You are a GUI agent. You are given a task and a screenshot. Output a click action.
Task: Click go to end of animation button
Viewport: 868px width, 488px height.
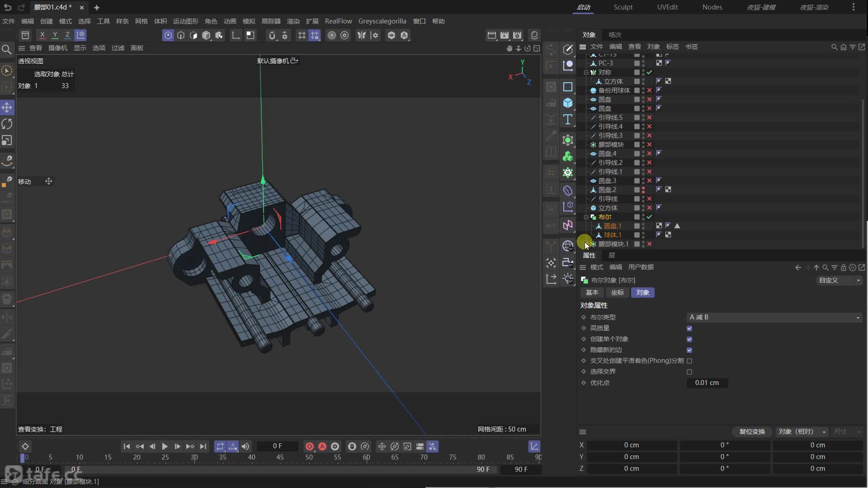pyautogui.click(x=203, y=446)
